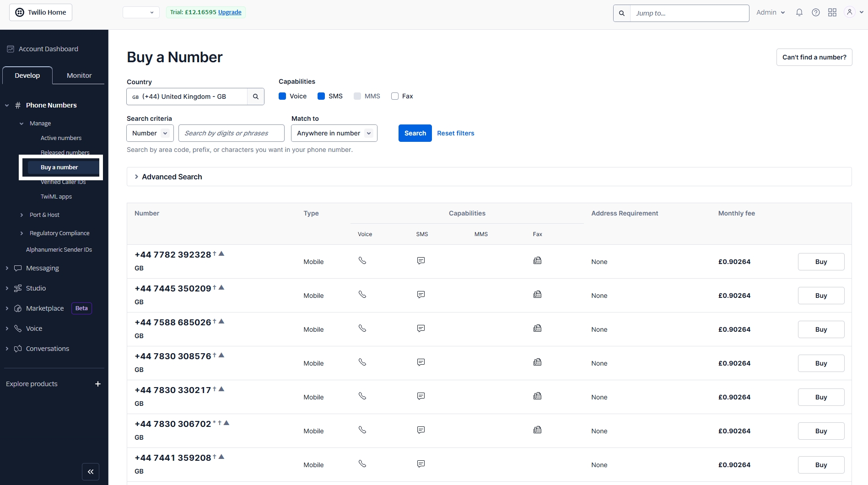Click the blue Search button
The image size is (868, 485).
coord(415,133)
